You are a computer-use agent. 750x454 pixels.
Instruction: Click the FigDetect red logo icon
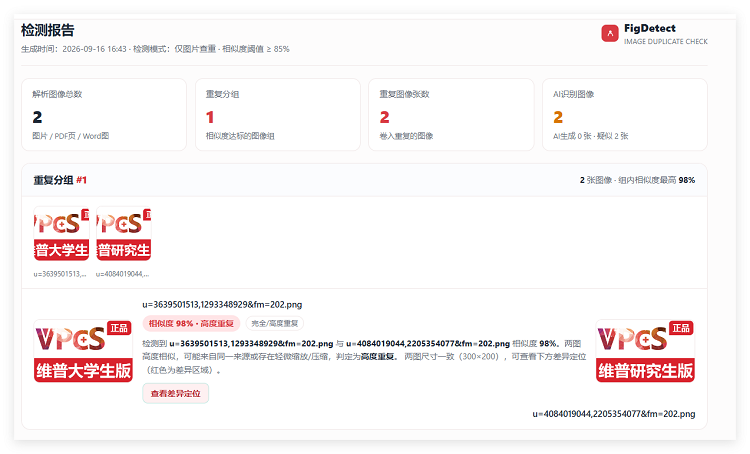[610, 33]
